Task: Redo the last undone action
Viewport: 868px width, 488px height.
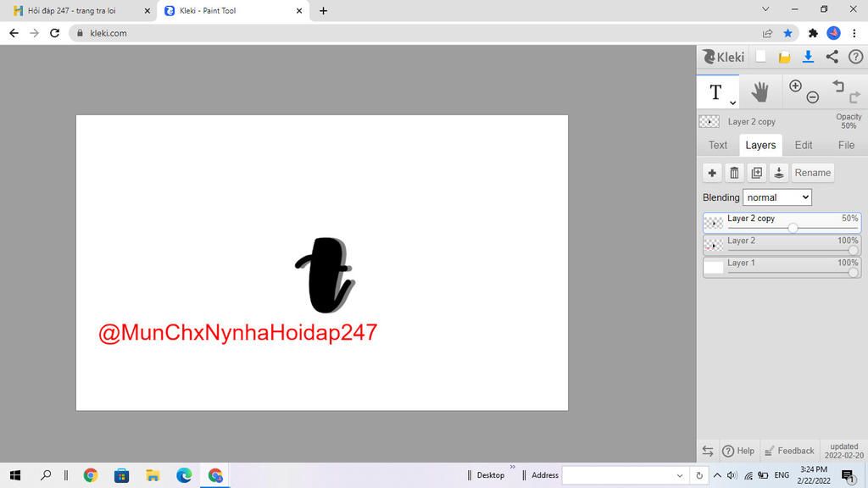Action: [x=854, y=97]
